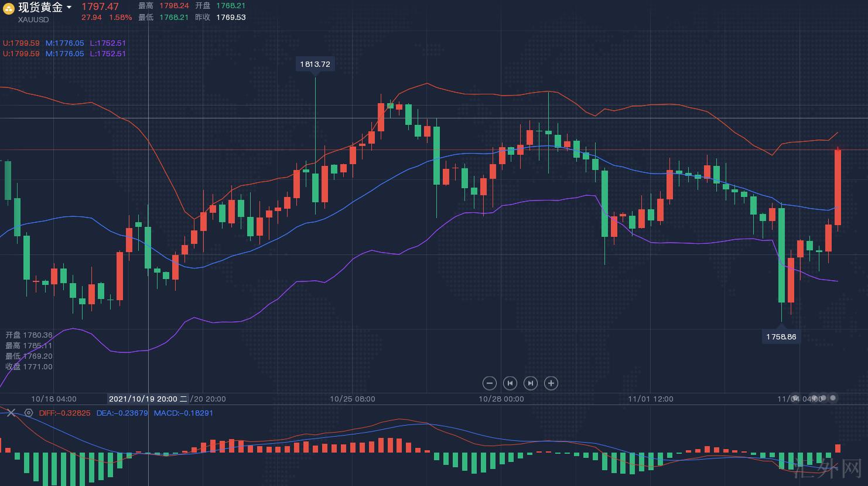868x486 pixels.
Task: Click the zoom out minus button
Action: coord(489,383)
